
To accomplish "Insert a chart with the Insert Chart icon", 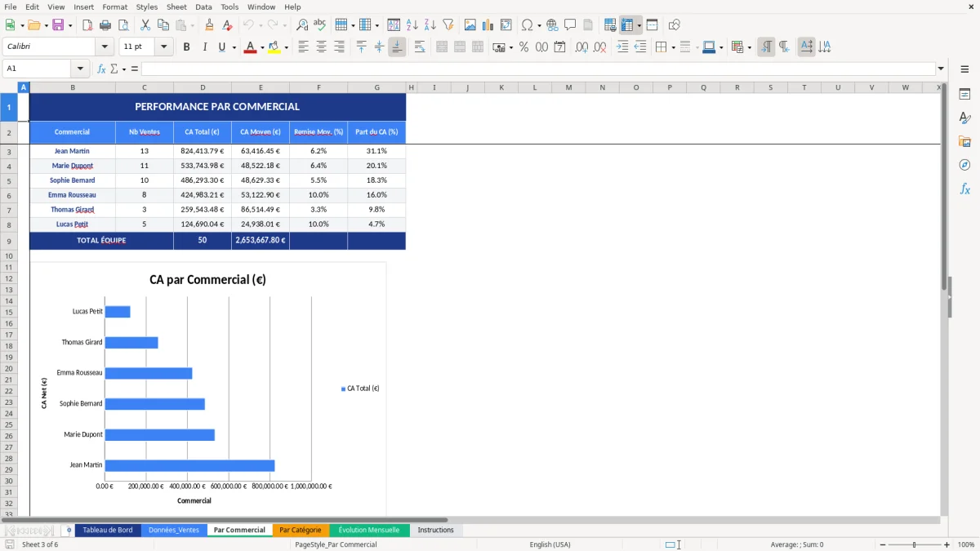I will [x=488, y=24].
